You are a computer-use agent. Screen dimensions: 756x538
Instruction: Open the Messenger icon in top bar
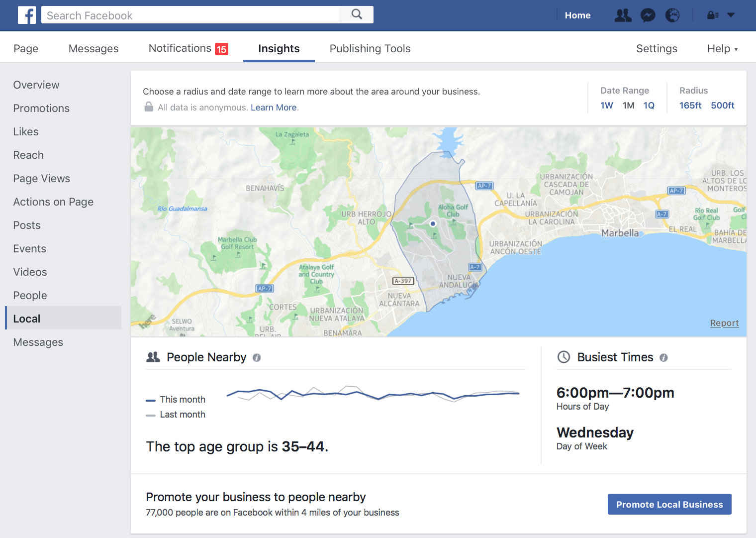coord(648,15)
